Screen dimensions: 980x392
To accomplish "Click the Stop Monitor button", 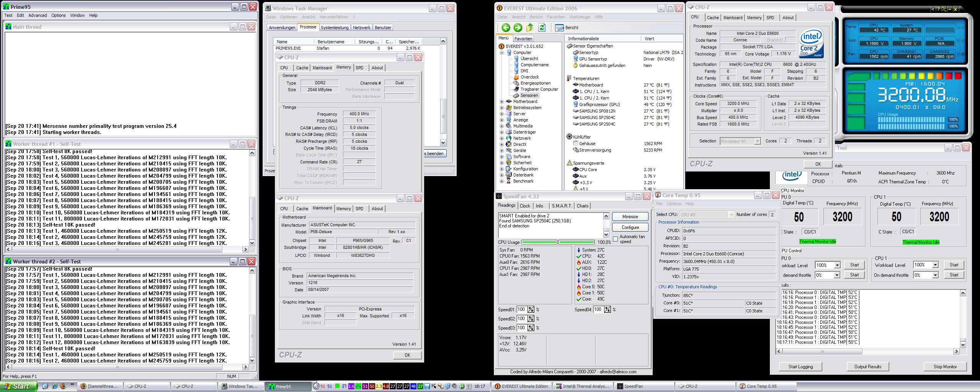I will point(945,367).
